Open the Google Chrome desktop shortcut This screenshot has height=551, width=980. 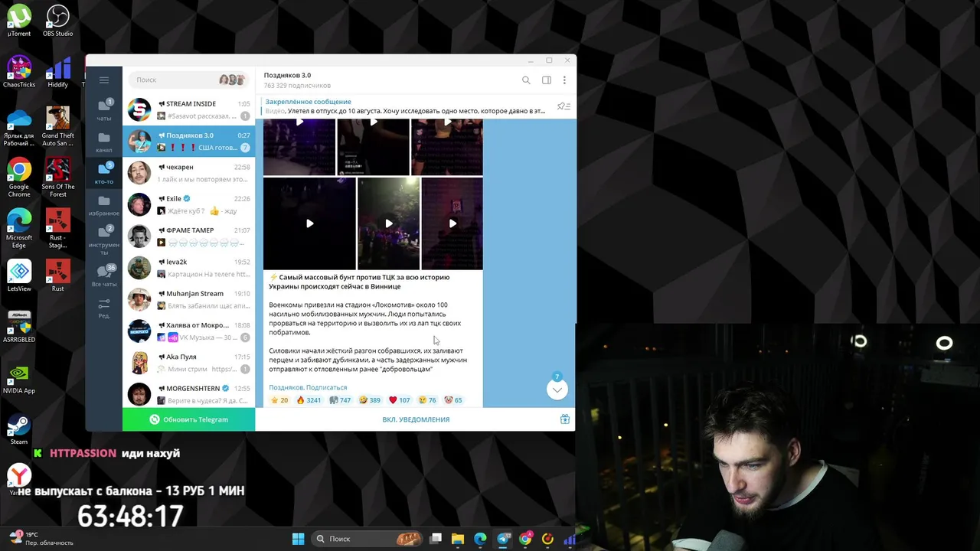click(x=19, y=178)
